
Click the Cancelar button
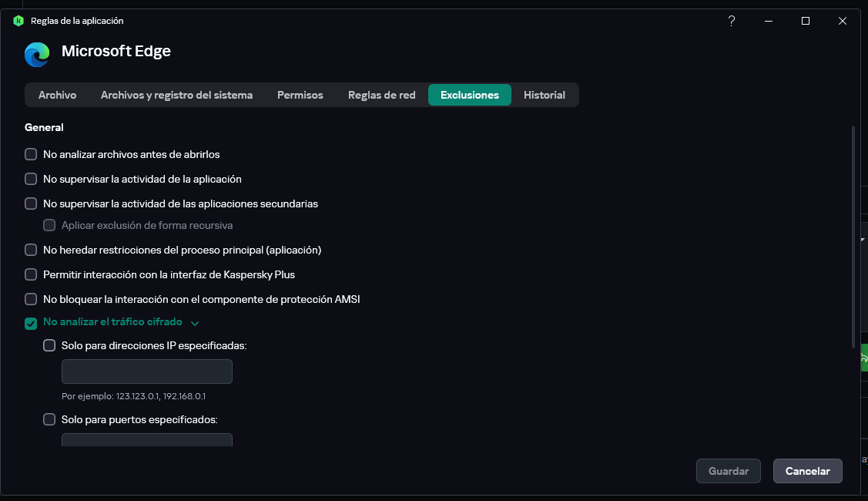click(x=808, y=471)
